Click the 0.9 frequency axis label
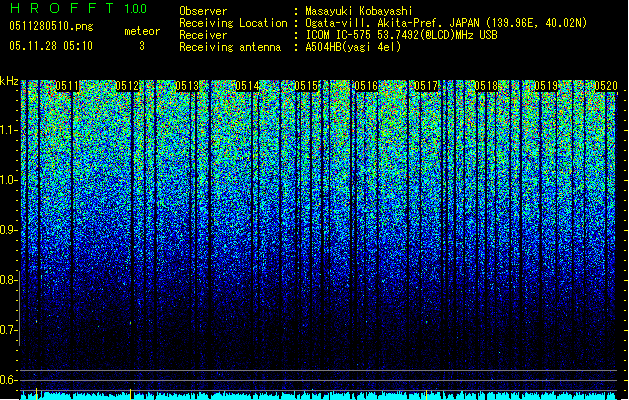This screenshot has height=400, width=629. (x=8, y=230)
